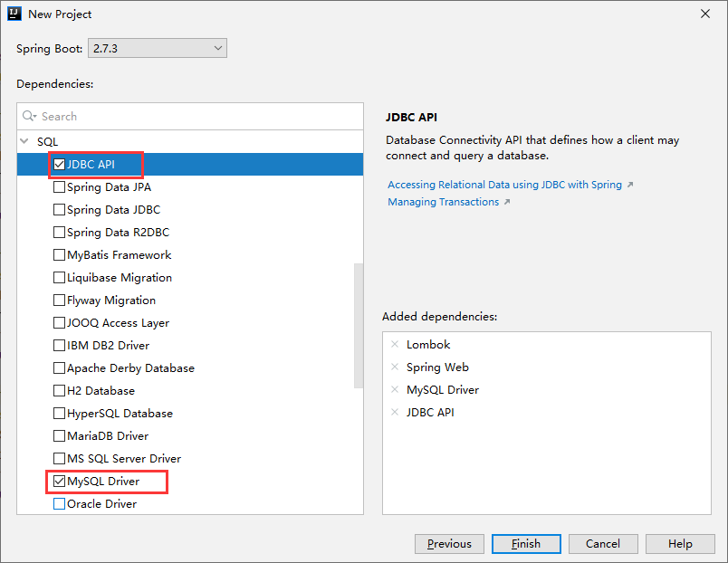Select Spring Web in added dependencies list

(x=437, y=367)
